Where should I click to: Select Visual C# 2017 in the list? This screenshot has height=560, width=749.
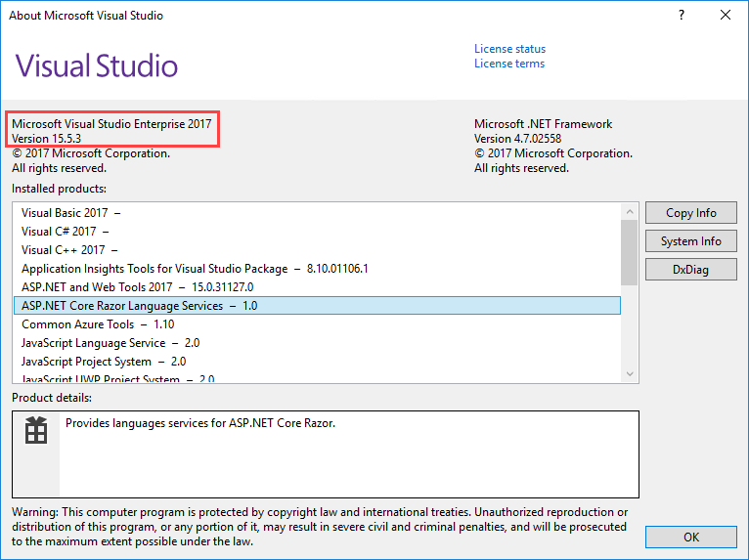click(x=317, y=232)
